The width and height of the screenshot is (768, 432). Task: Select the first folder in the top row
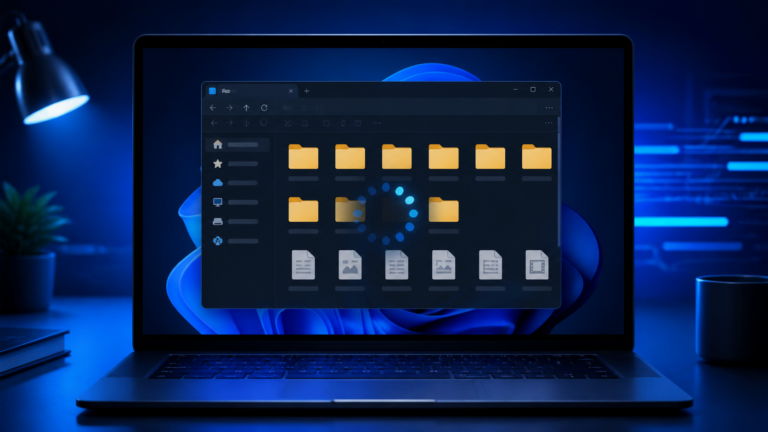303,157
